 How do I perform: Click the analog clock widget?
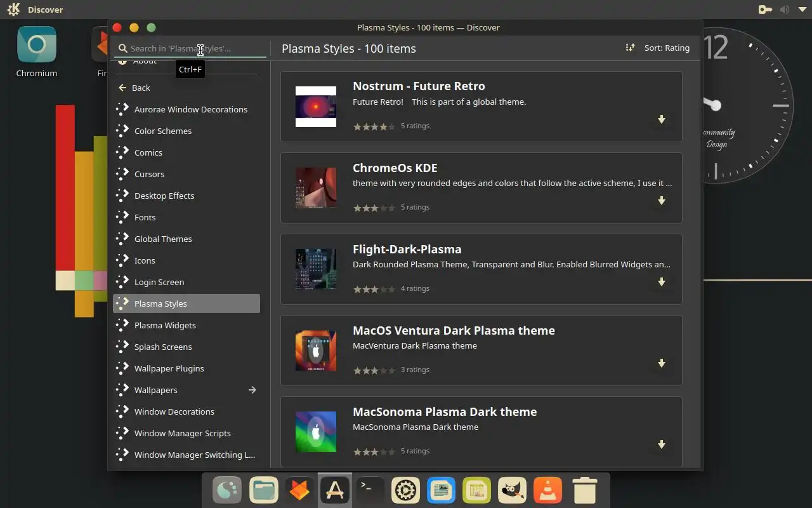click(749, 105)
